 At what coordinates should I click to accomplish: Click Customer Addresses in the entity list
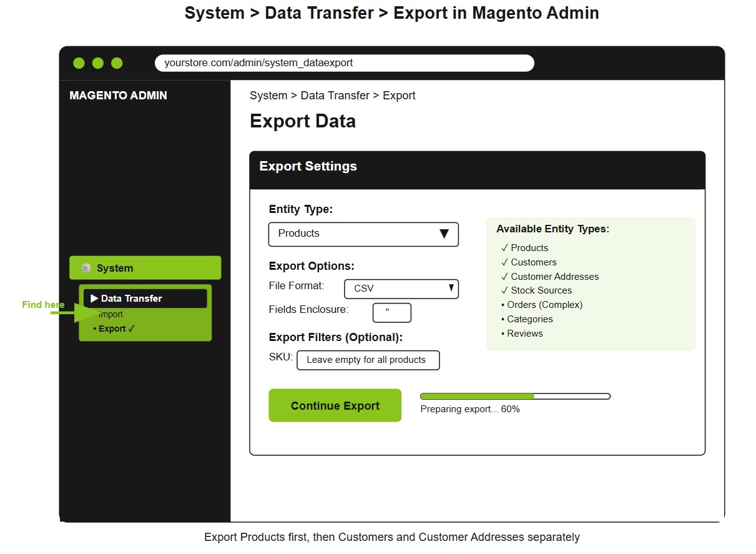pos(549,277)
